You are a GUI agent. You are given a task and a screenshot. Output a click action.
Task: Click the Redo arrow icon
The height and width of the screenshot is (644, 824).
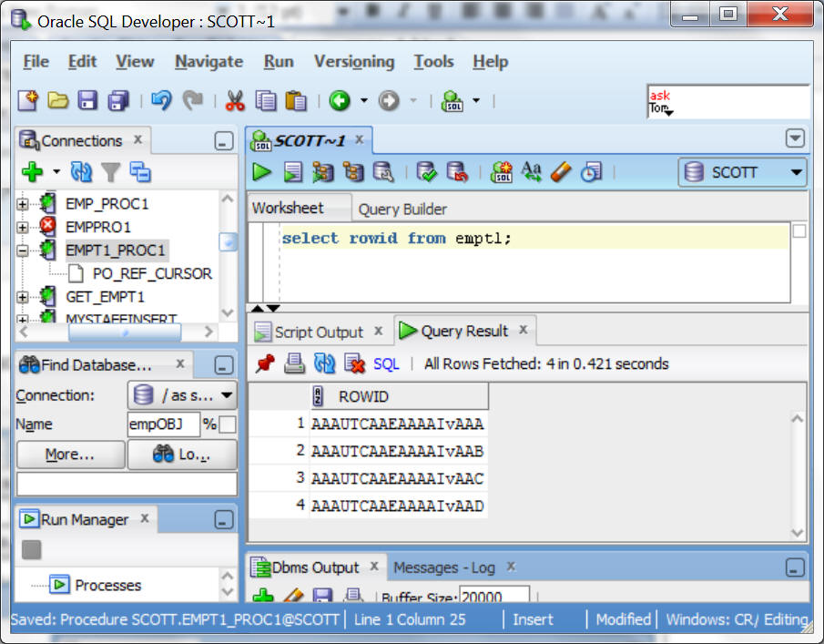pyautogui.click(x=193, y=100)
